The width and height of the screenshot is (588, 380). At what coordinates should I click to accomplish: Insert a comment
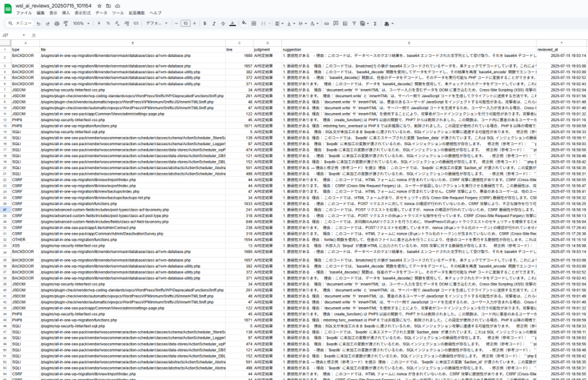(x=336, y=23)
